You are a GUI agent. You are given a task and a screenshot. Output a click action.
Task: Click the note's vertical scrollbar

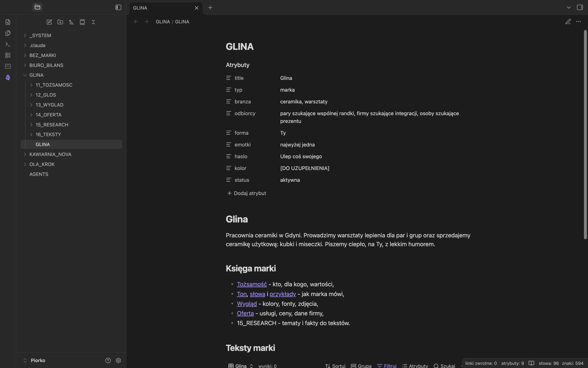tap(585, 135)
